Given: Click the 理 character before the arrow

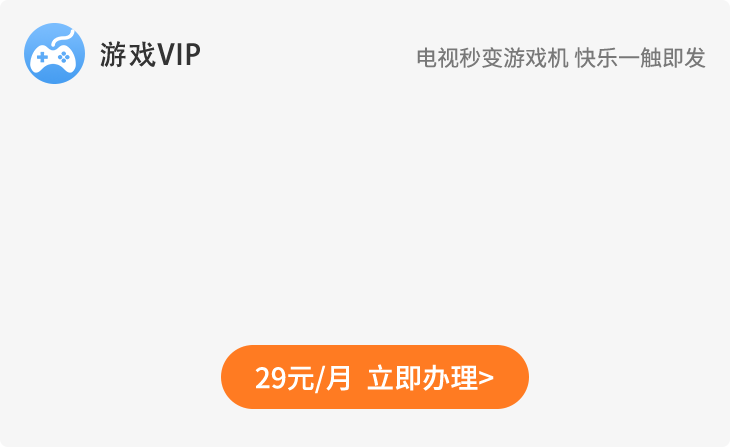Looking at the screenshot, I should (x=464, y=378).
